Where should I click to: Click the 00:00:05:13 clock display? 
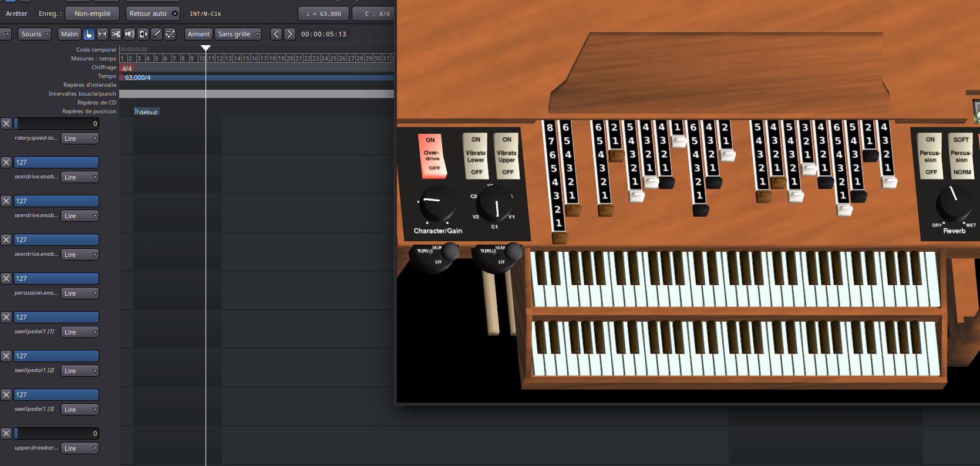point(324,34)
